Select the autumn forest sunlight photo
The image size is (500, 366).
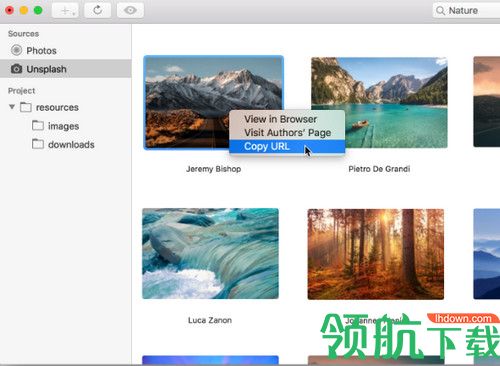(x=376, y=254)
